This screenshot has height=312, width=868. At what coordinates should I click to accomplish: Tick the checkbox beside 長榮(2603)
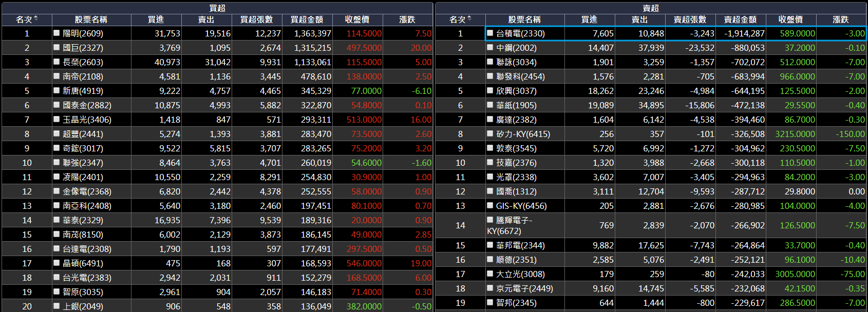[56, 62]
